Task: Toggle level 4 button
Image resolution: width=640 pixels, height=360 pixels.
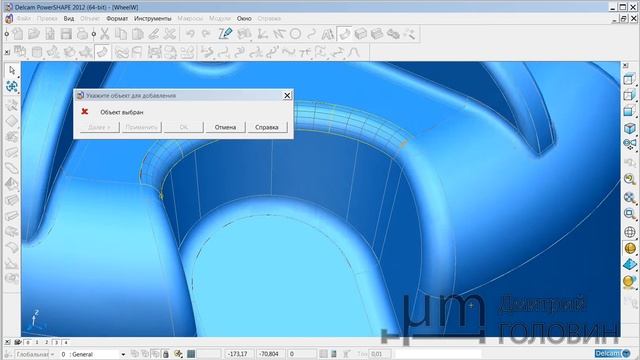Action: pos(65,342)
